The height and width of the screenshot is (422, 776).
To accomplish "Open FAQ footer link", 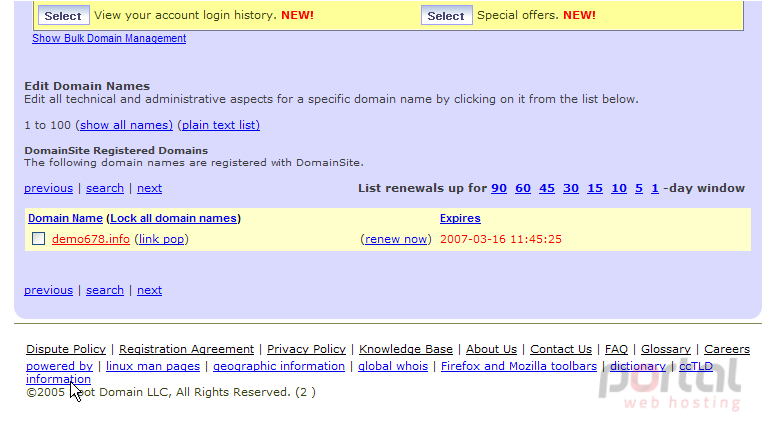I will click(x=616, y=349).
